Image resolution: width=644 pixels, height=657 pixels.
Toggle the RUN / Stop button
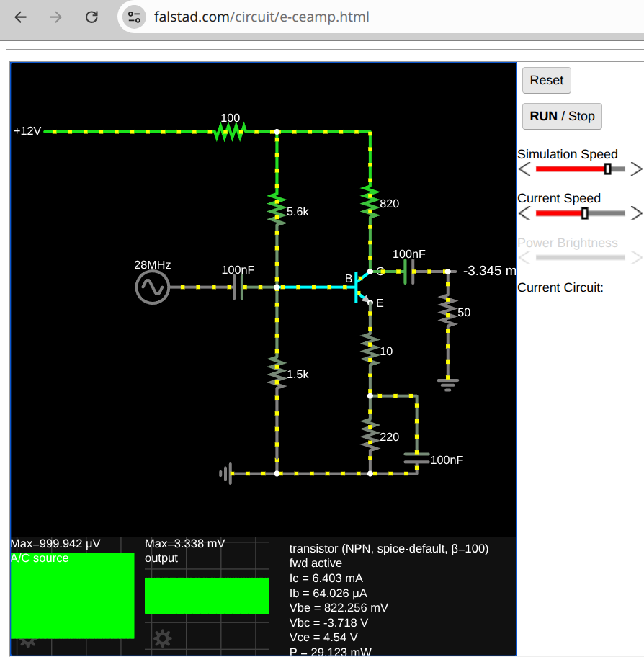562,116
